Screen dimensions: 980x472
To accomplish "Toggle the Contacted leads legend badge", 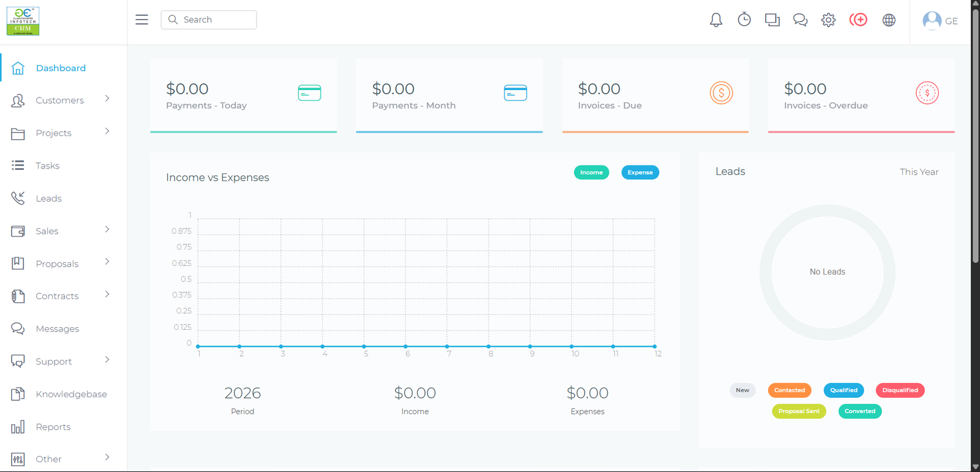I will tap(789, 390).
